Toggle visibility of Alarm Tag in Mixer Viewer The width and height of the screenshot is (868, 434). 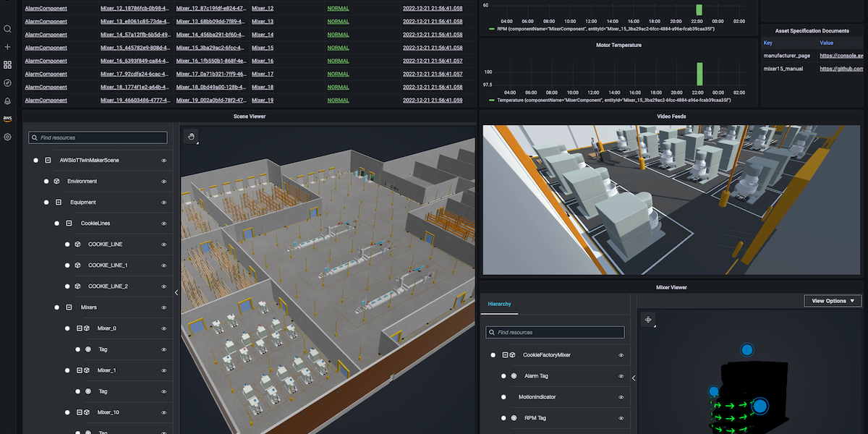click(x=621, y=376)
